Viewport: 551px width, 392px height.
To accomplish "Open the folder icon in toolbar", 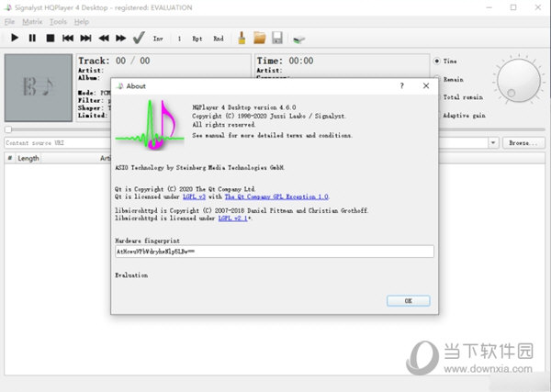I will click(260, 38).
